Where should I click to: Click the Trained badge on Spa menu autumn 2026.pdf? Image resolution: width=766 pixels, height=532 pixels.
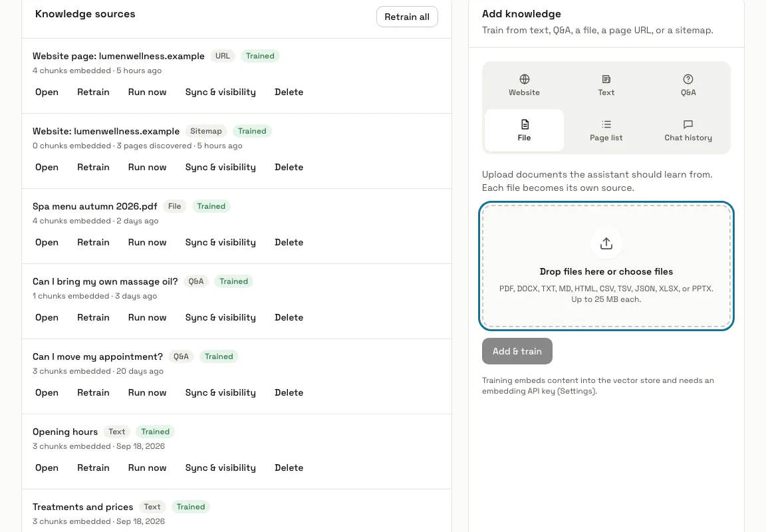pos(211,206)
